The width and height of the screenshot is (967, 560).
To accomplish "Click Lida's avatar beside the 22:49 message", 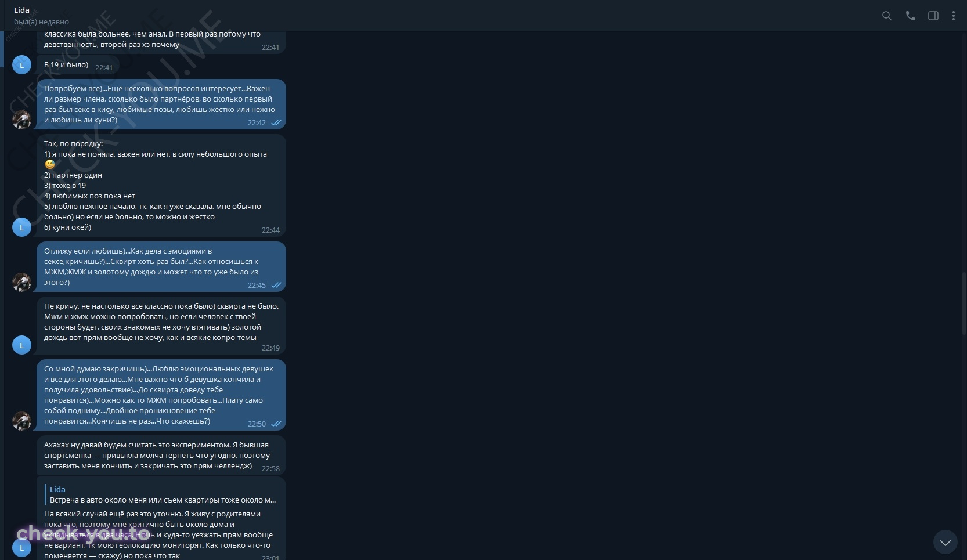I will (21, 345).
